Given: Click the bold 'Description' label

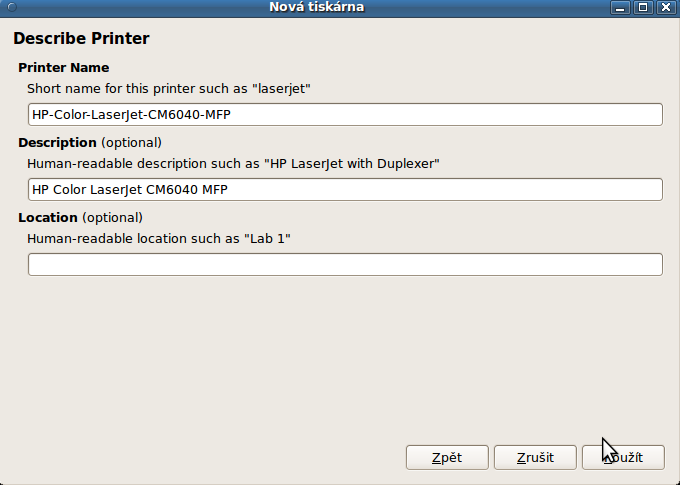Looking at the screenshot, I should click(x=57, y=142).
